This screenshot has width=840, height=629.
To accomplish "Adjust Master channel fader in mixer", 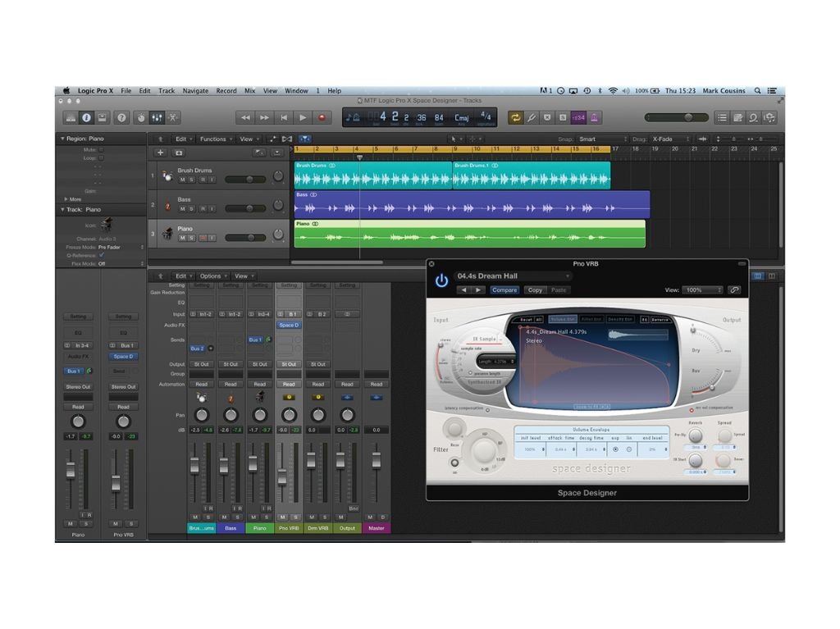I will (x=376, y=461).
